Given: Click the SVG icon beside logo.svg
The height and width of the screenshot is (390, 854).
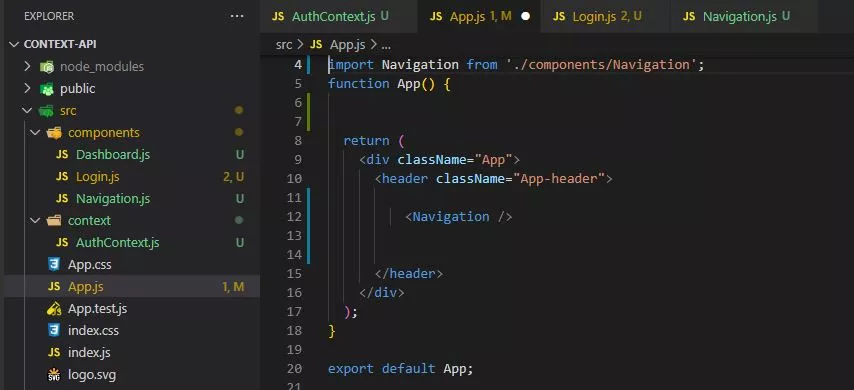Looking at the screenshot, I should click(x=54, y=375).
